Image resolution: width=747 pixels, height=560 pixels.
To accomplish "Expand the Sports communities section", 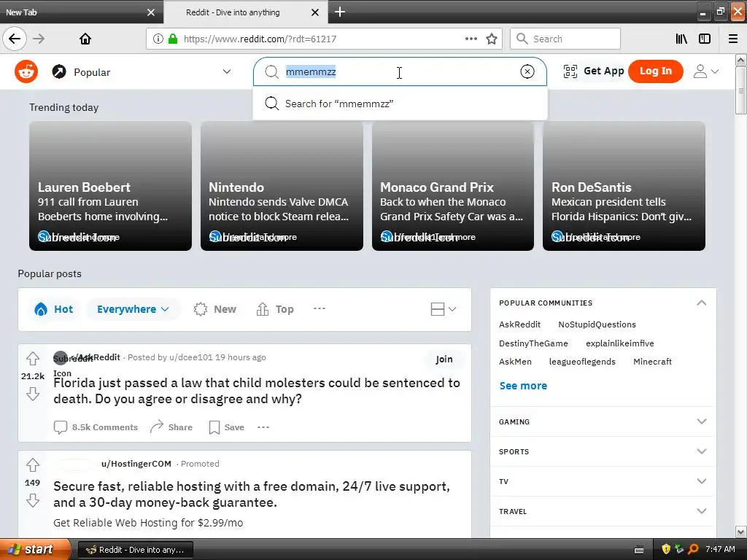I will point(603,451).
